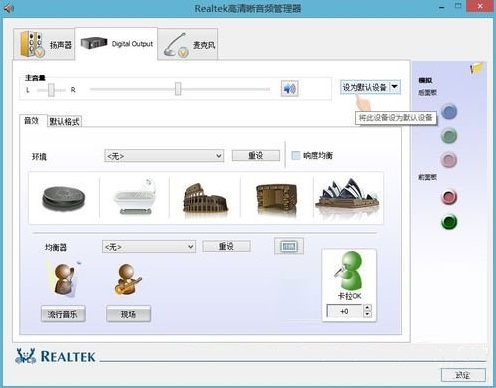Choose the bathtub bathroom environment icon
The width and height of the screenshot is (496, 388).
click(x=135, y=197)
